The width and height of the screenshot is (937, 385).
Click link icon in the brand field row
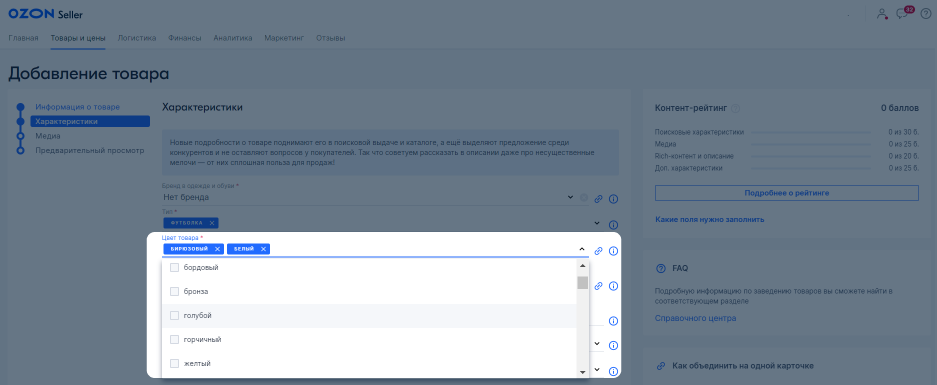598,199
